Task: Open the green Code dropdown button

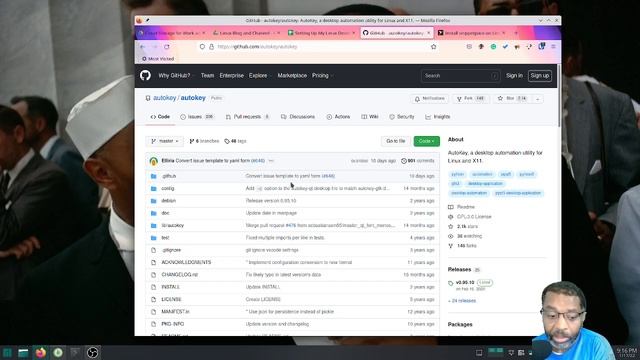Action: click(427, 141)
